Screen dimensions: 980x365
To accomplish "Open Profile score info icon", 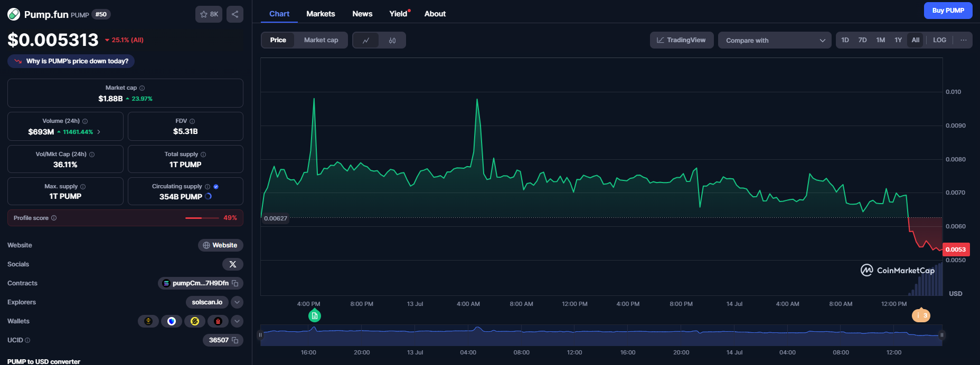I will click(54, 218).
